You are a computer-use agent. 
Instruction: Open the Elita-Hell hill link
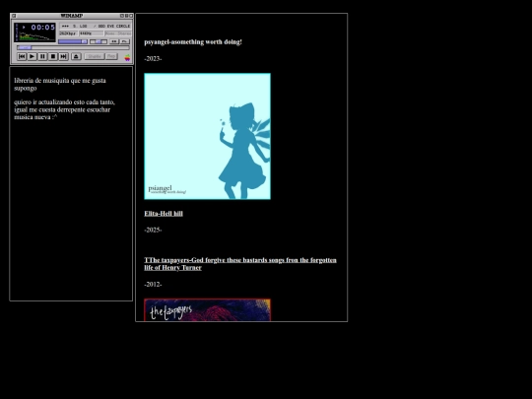point(164,214)
